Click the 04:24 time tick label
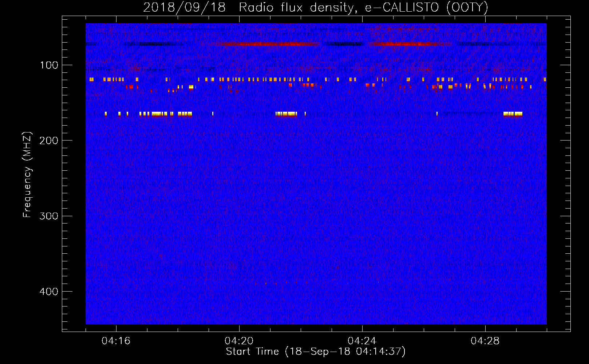The width and height of the screenshot is (589, 364). [362, 341]
